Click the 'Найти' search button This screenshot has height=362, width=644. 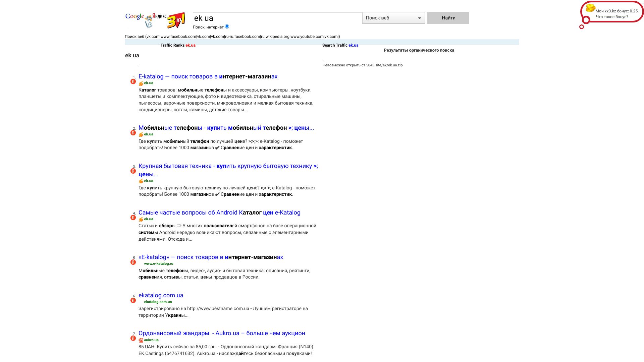pyautogui.click(x=448, y=18)
